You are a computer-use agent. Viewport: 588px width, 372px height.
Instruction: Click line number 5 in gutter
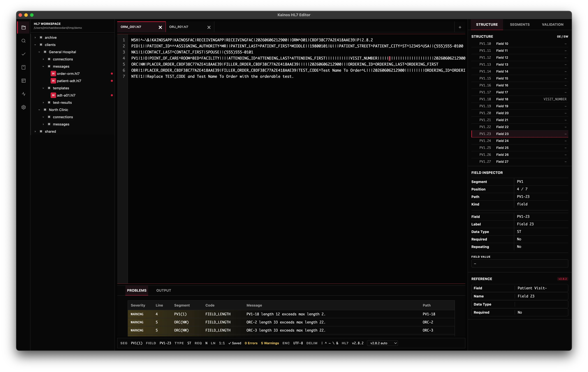[124, 64]
